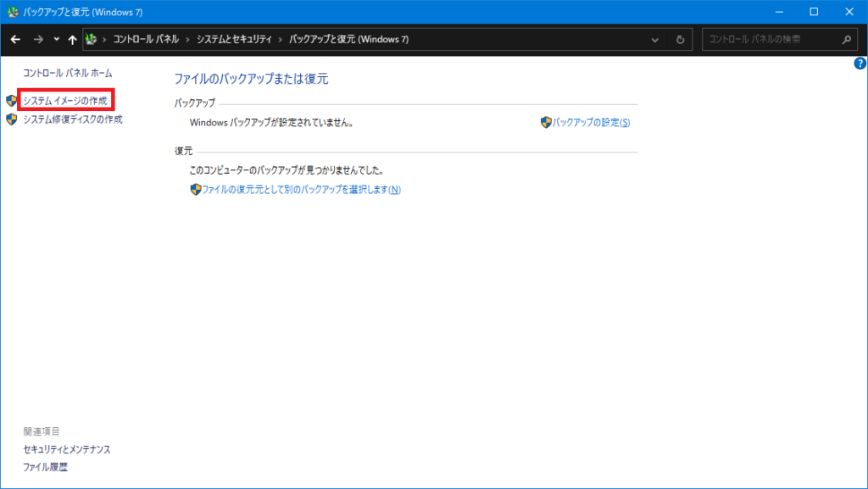Select システムとセキュリティ in the breadcrumb

click(x=234, y=39)
